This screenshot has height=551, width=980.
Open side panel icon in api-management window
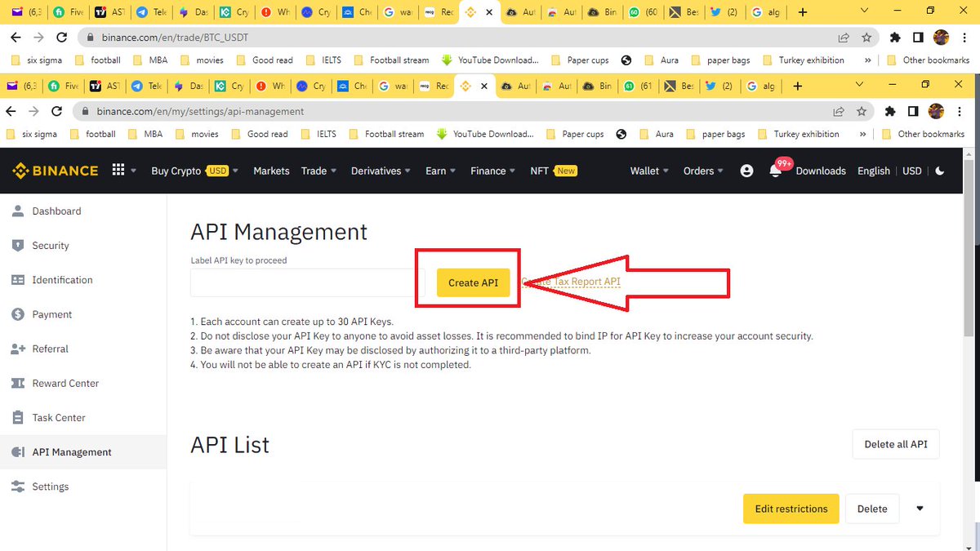(x=913, y=111)
